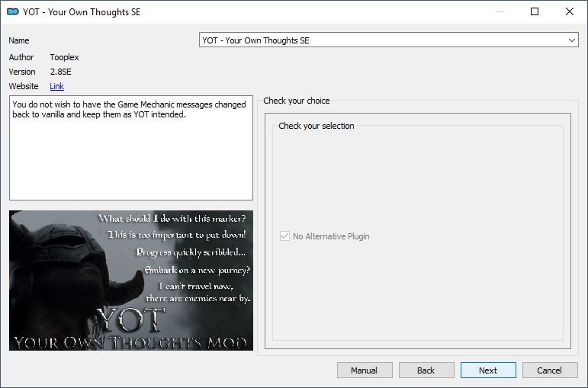
Task: Minimize the YOT installer window
Action: pos(500,12)
